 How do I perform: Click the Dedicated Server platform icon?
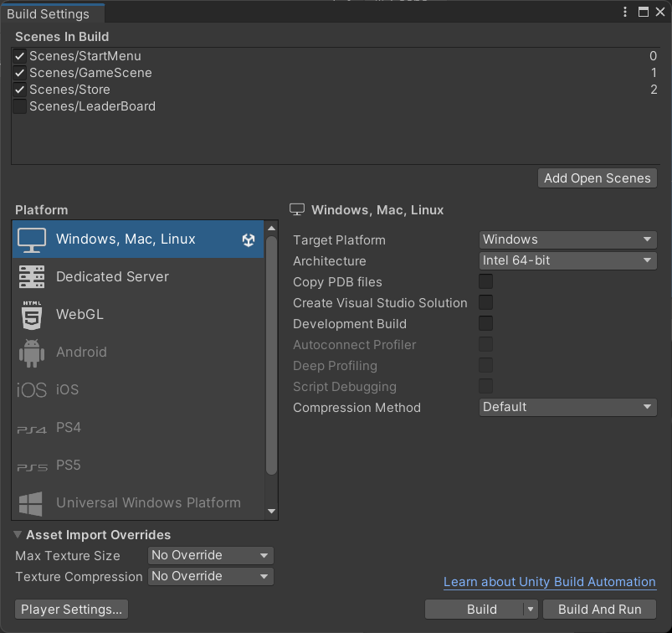pyautogui.click(x=32, y=276)
